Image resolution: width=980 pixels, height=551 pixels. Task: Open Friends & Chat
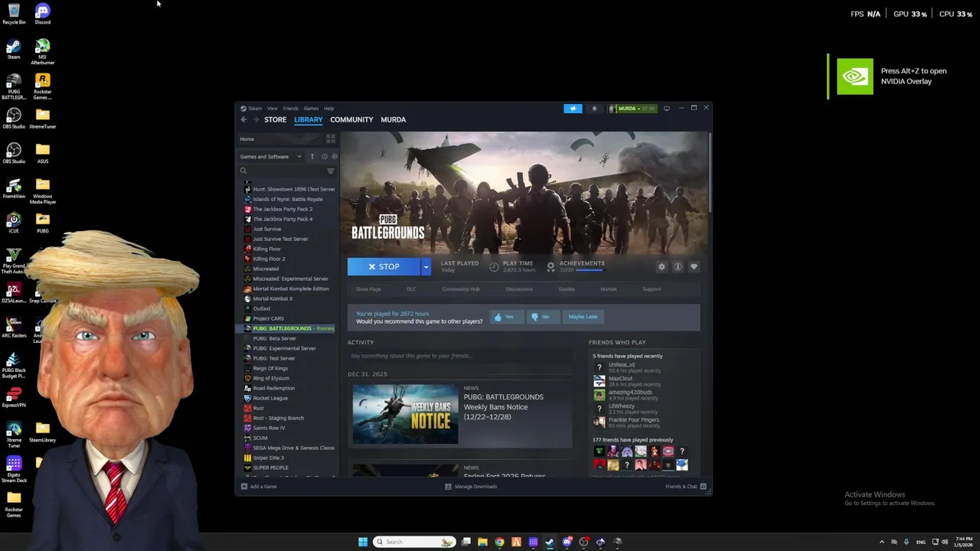[685, 487]
